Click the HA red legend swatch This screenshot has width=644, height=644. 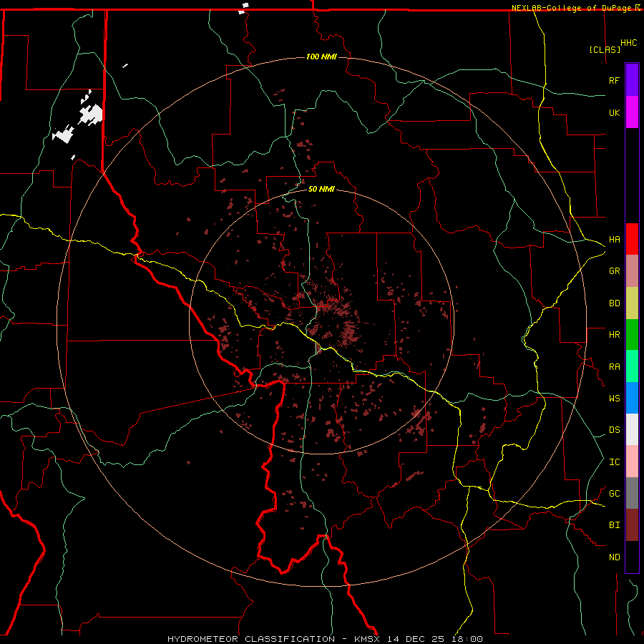pyautogui.click(x=632, y=239)
